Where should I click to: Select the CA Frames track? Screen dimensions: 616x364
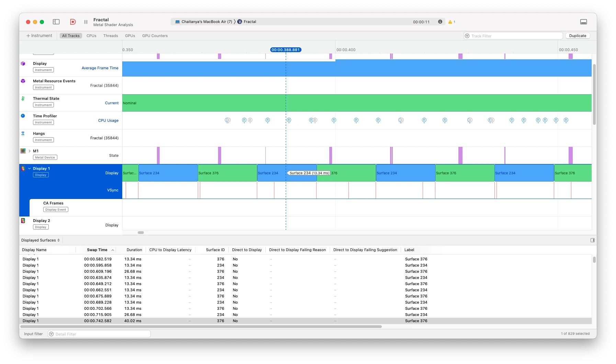pos(53,203)
